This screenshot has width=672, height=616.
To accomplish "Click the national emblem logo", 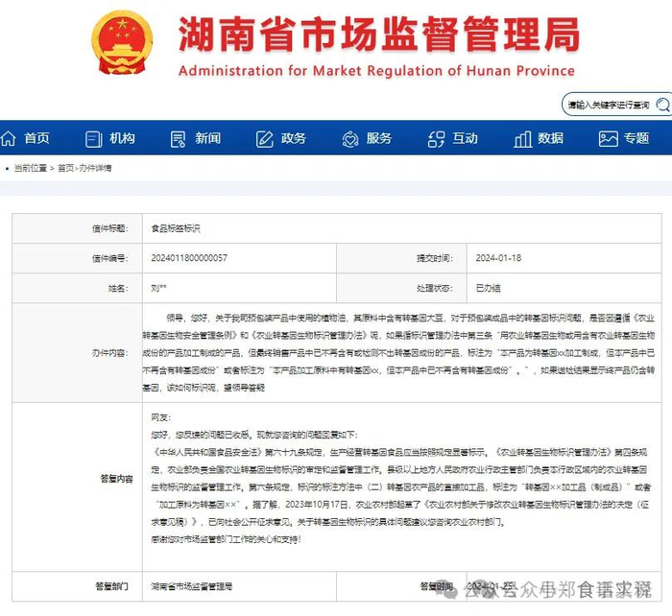I will 122,43.
